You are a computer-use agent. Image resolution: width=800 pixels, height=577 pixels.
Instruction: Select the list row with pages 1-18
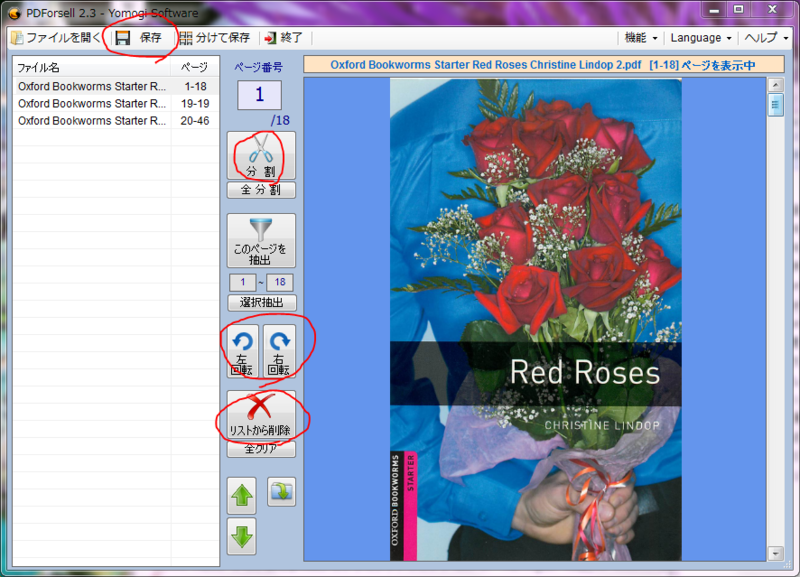coord(116,86)
